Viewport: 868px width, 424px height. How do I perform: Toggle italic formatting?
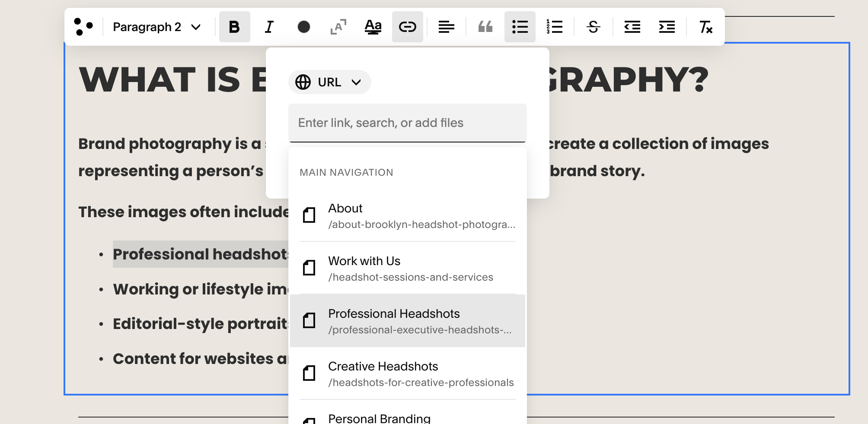(269, 27)
